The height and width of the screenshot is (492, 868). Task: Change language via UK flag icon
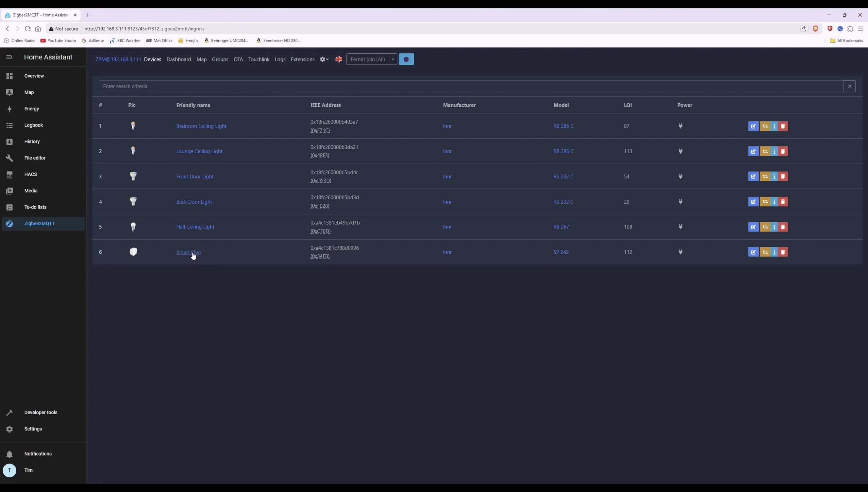click(339, 59)
